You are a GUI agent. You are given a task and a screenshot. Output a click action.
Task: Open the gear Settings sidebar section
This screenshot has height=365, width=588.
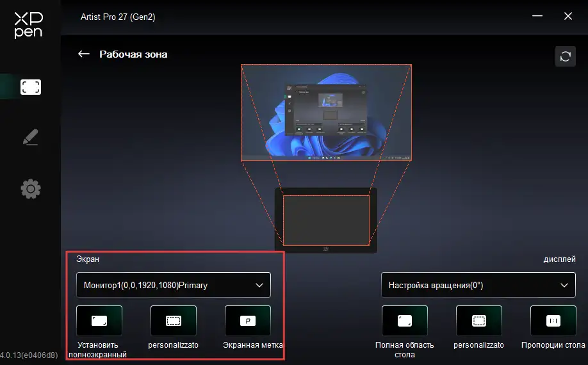click(x=30, y=188)
